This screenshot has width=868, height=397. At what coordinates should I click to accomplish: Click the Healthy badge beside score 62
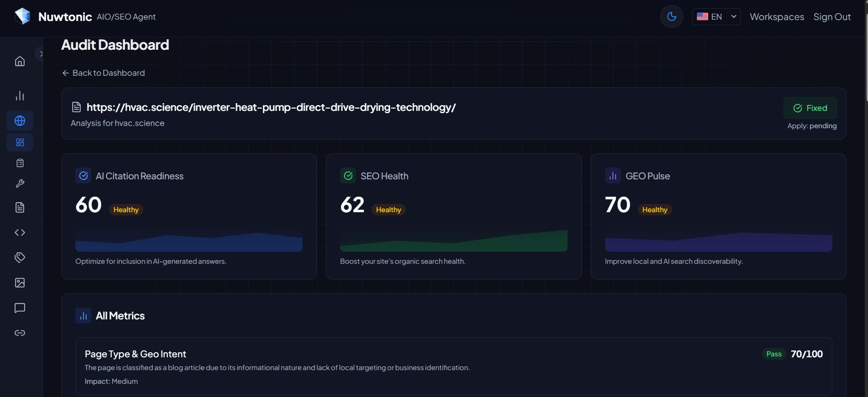[x=388, y=210]
